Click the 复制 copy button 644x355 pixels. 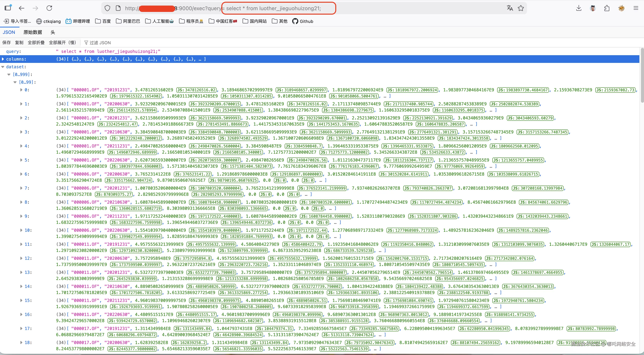19,43
